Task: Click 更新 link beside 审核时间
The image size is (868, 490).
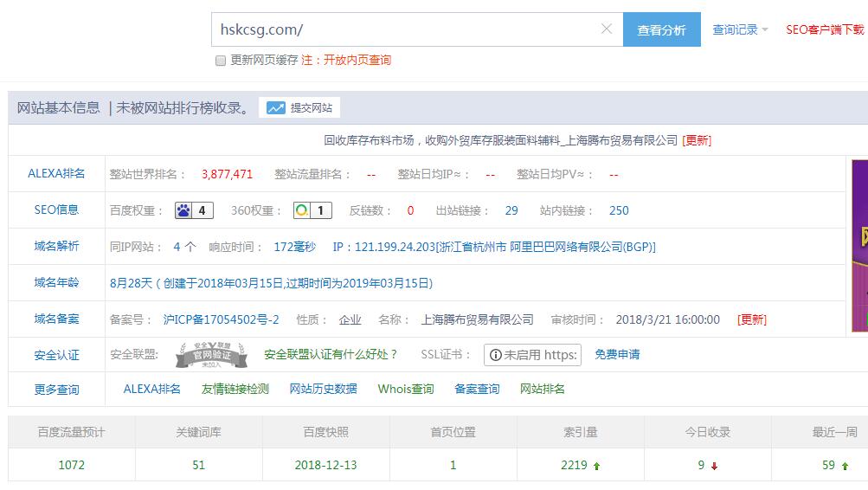Action: (752, 319)
